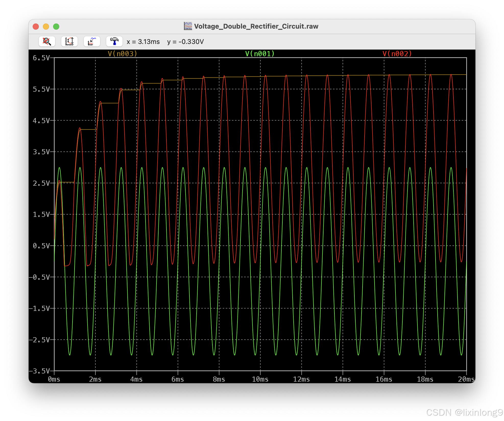The height and width of the screenshot is (421, 504).
Task: Click the 0ms time axis label
Action: coord(54,379)
